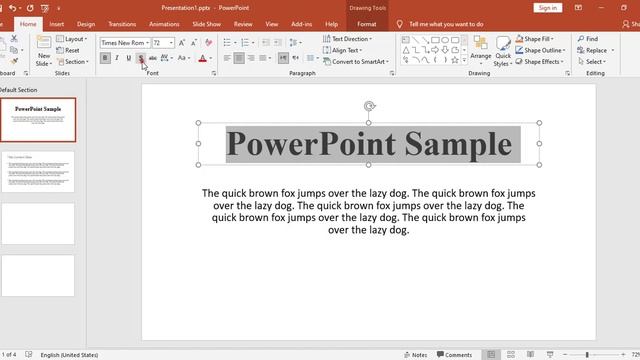Toggle Center text alignment

point(239,58)
